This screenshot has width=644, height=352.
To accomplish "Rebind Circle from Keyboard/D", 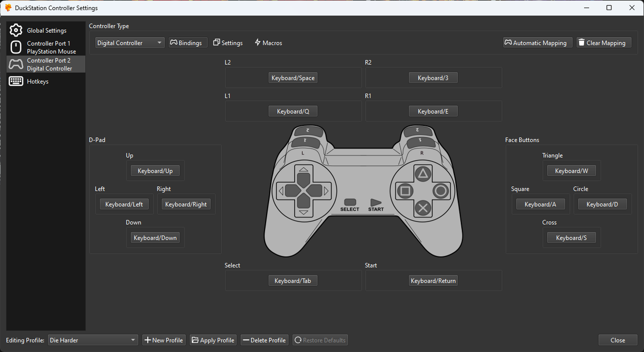I will pyautogui.click(x=602, y=204).
